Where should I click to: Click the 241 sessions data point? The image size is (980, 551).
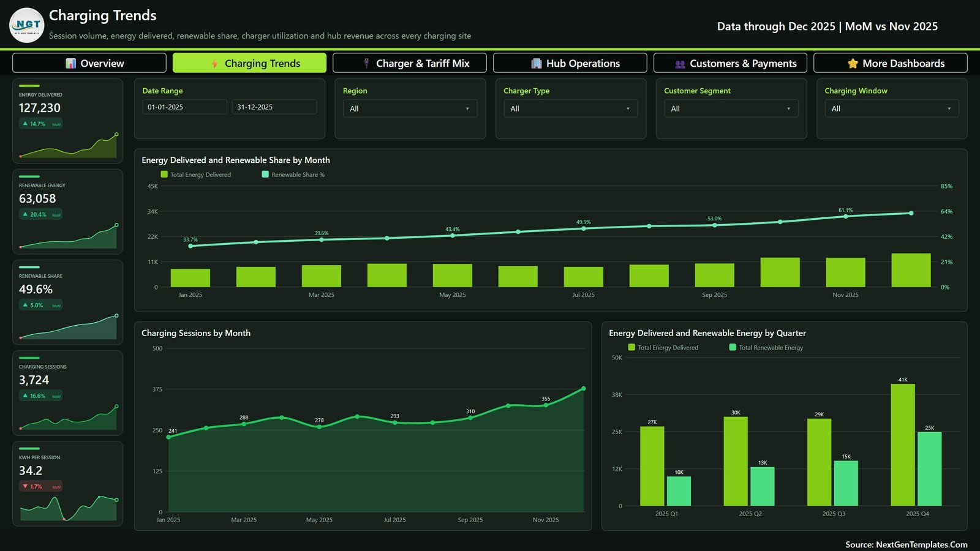tap(168, 437)
